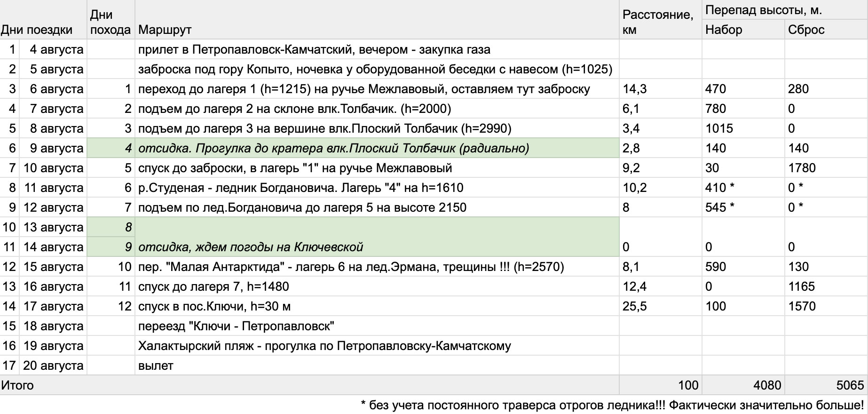Select distance value 8,1
The image size is (868, 414).
pos(661,267)
